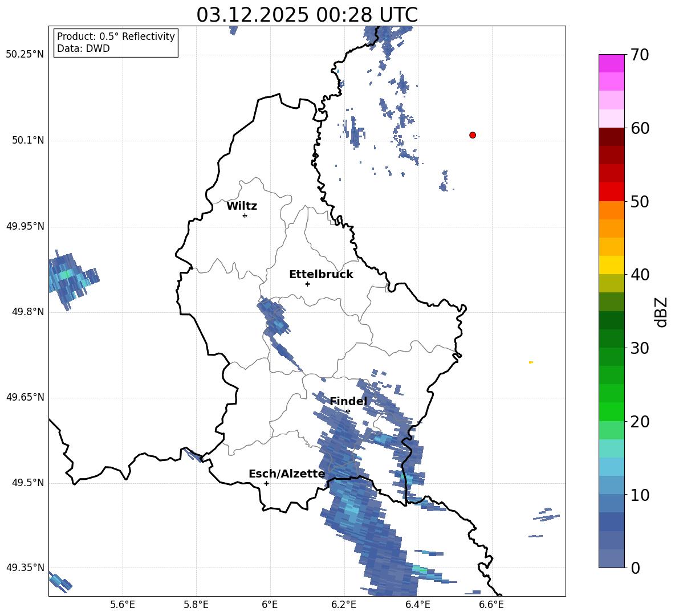The height and width of the screenshot is (616, 675).
Task: Click the 49.8°N latitude label
Action: pyautogui.click(x=27, y=312)
